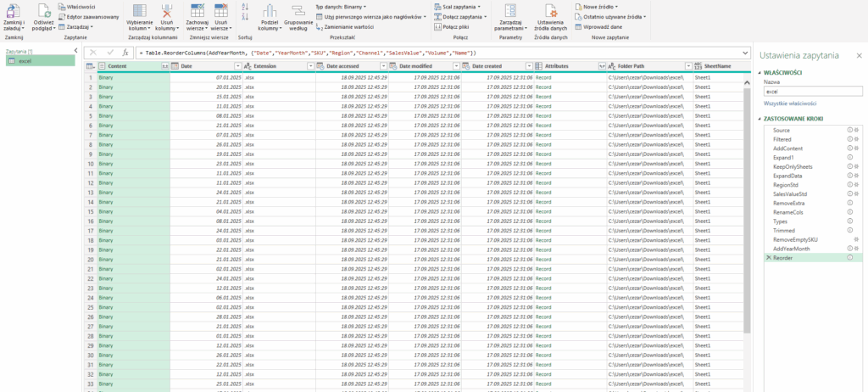Collapse the Zapytania pane with its chevron

75,50
